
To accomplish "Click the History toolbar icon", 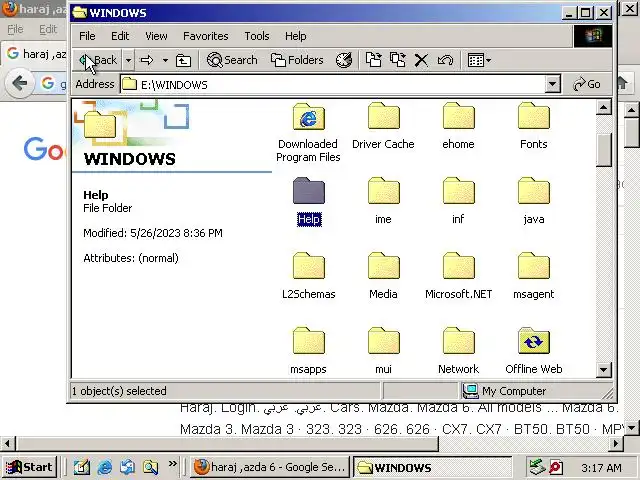I will (344, 60).
